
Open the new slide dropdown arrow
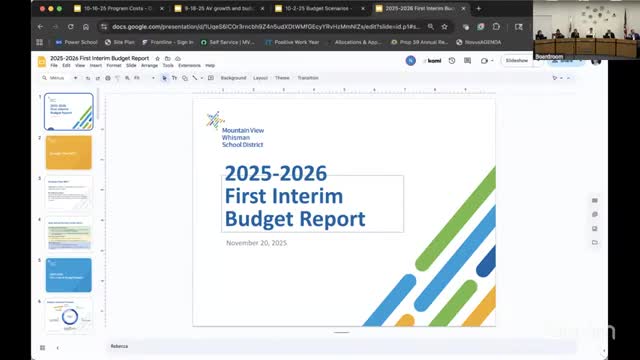[76, 78]
